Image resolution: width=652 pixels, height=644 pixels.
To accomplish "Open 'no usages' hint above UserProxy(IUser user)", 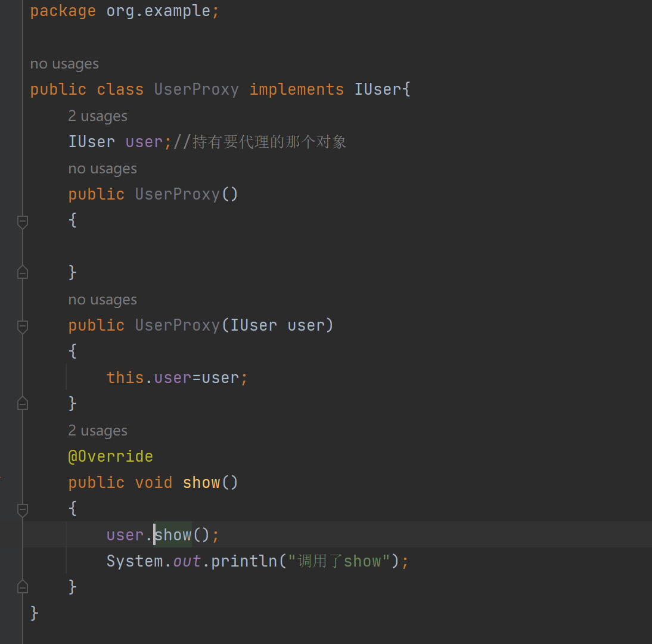I will [103, 300].
